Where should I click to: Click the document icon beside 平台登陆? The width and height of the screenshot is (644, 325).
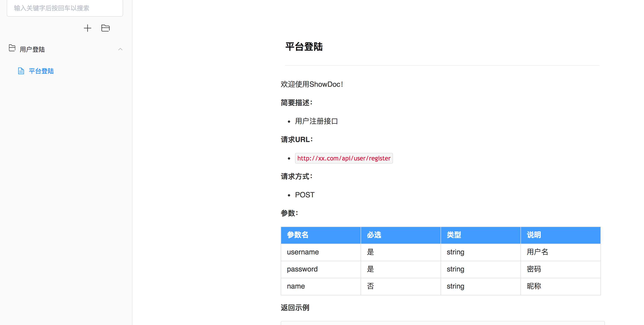tap(21, 71)
